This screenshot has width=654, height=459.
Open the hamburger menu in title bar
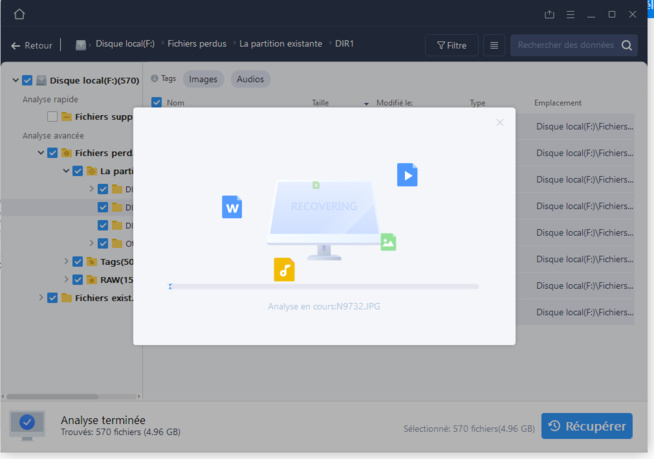tap(570, 14)
